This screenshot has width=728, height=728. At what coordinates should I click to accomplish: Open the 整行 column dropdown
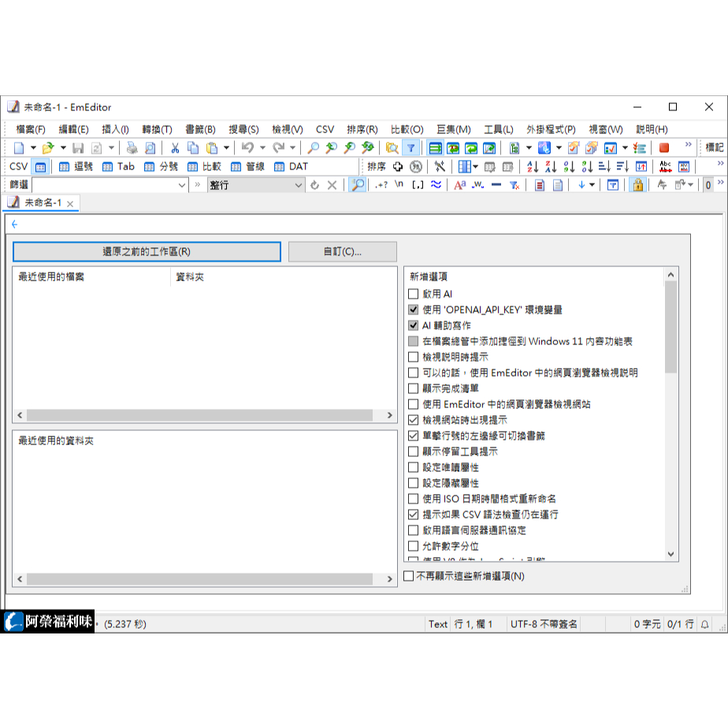coord(256,185)
